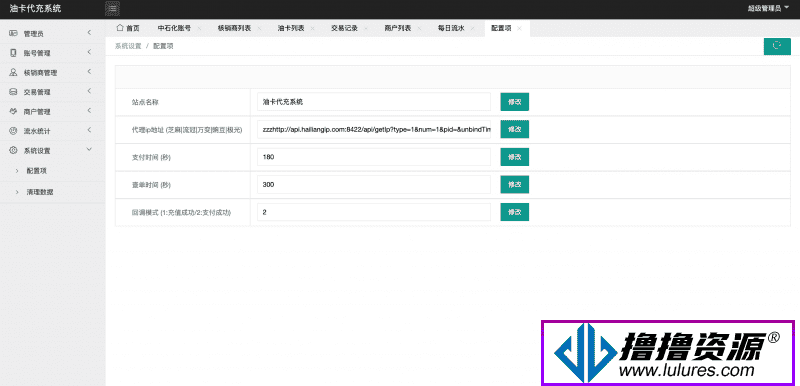This screenshot has width=800, height=386.
Task: Click the 油卡代充系统 header title
Action: point(35,9)
